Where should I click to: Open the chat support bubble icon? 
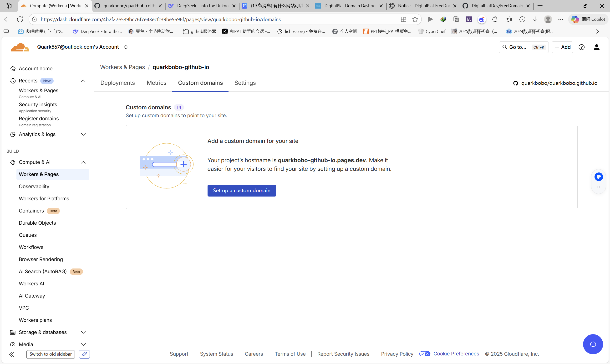click(593, 344)
